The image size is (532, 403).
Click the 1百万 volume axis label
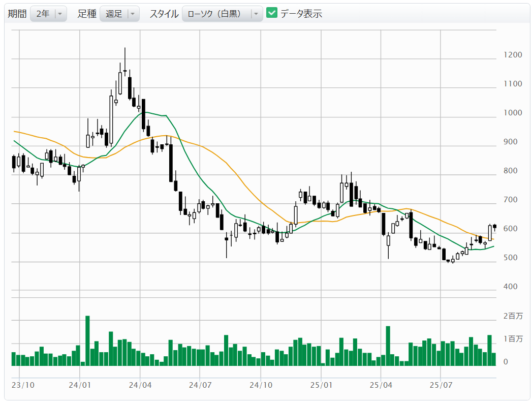512,338
